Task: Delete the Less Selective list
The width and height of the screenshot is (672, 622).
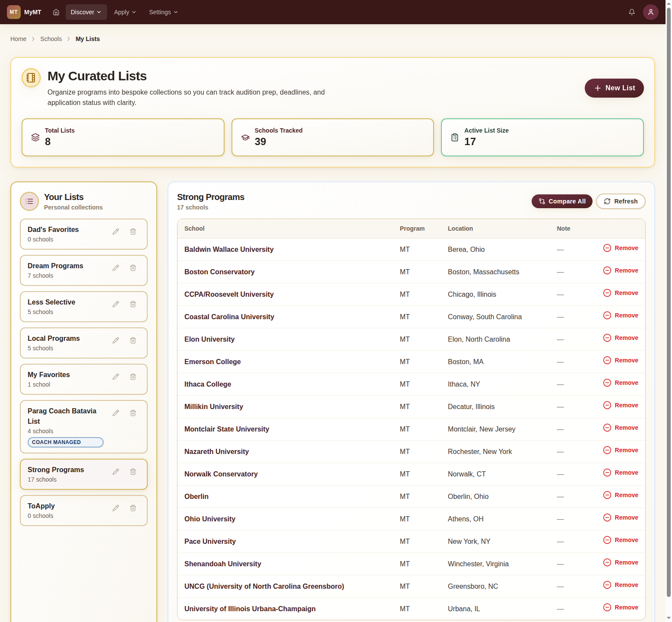Action: point(133,304)
